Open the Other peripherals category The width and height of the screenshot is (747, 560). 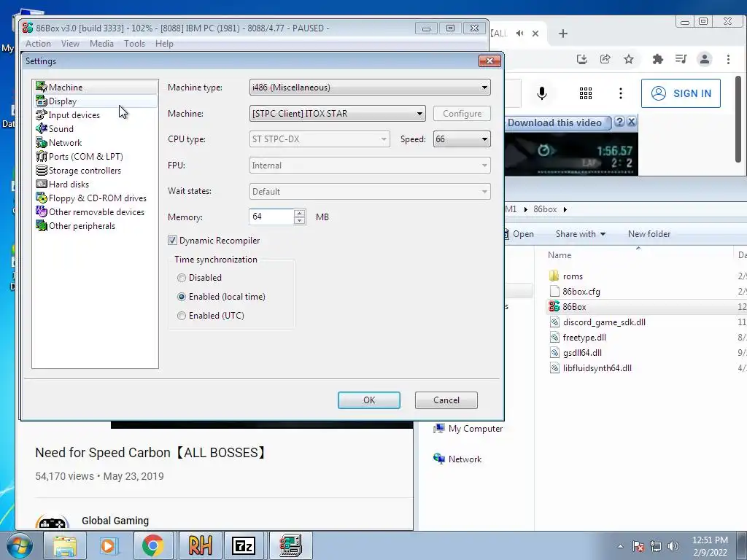tap(82, 225)
